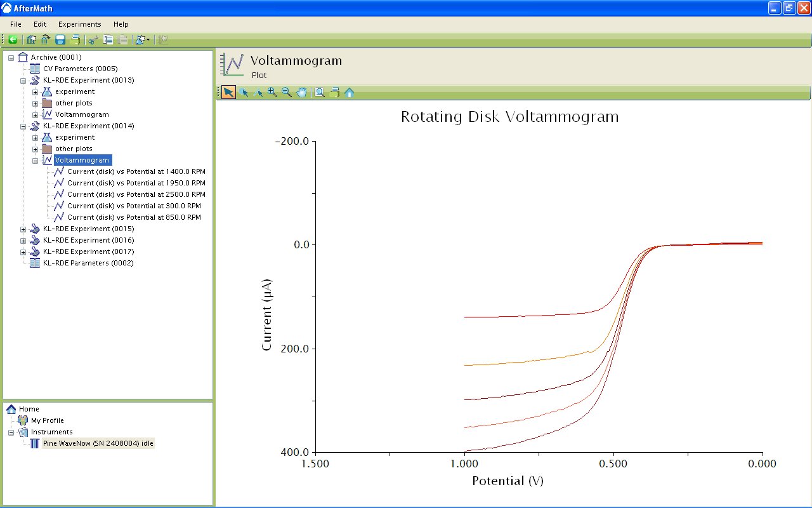812x508 pixels.
Task: Collapse the KL-RDE Experiment (0013) node
Action: (23, 80)
